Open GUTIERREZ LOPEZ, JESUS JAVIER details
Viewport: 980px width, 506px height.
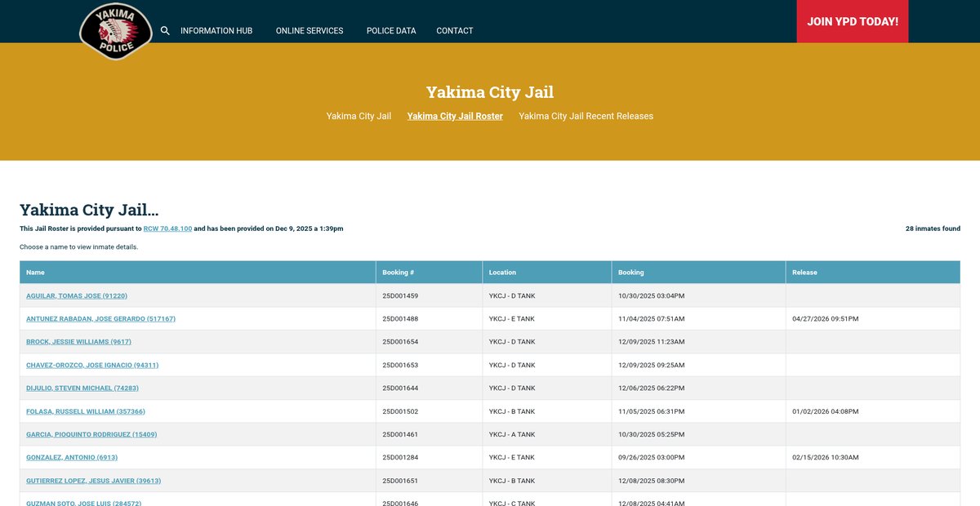click(93, 481)
